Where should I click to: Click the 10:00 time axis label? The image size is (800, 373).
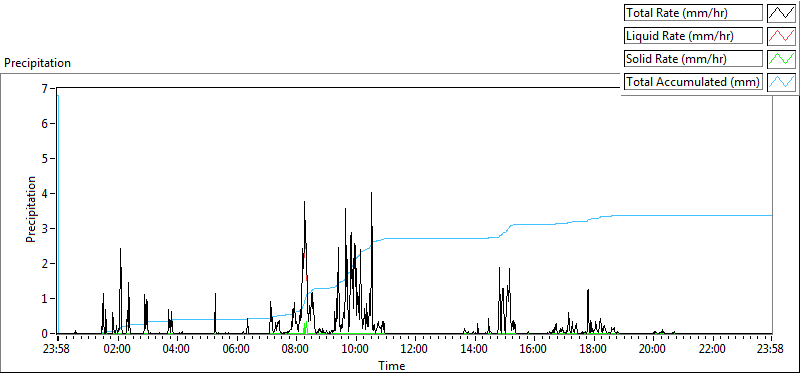coord(356,350)
